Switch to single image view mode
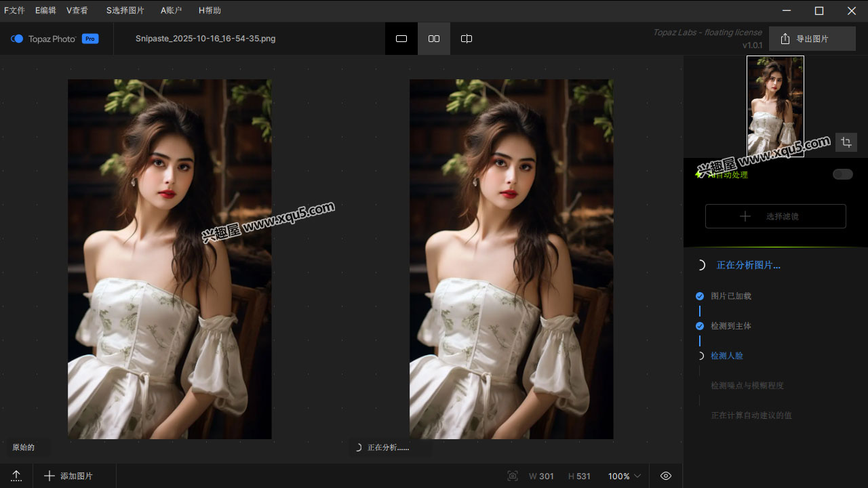 401,39
